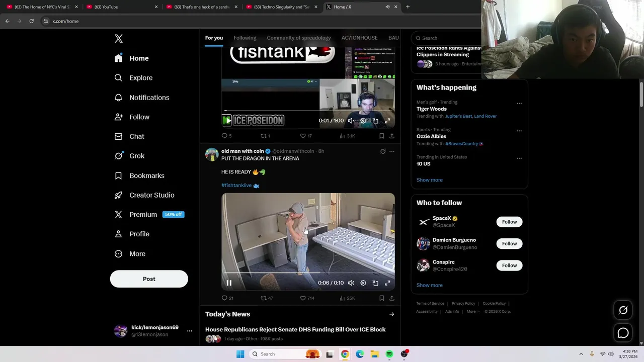Go to Home in the sidebar
This screenshot has height=362, width=644.
coord(131,58)
